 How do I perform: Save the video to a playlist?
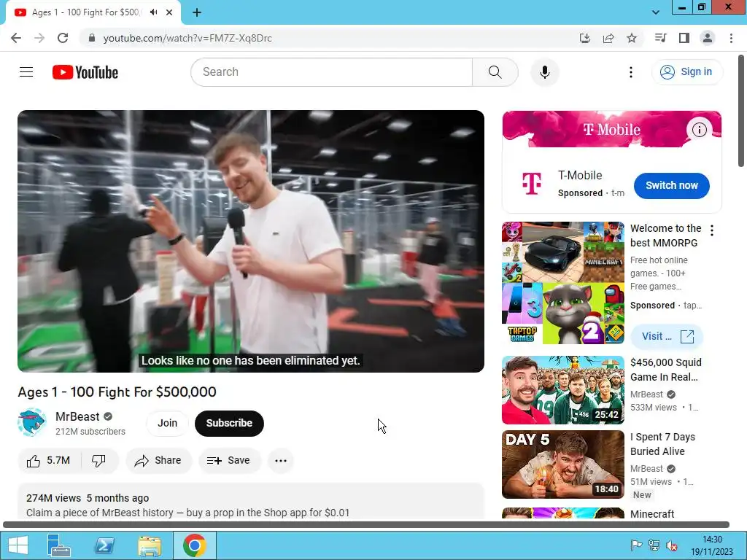click(x=229, y=461)
